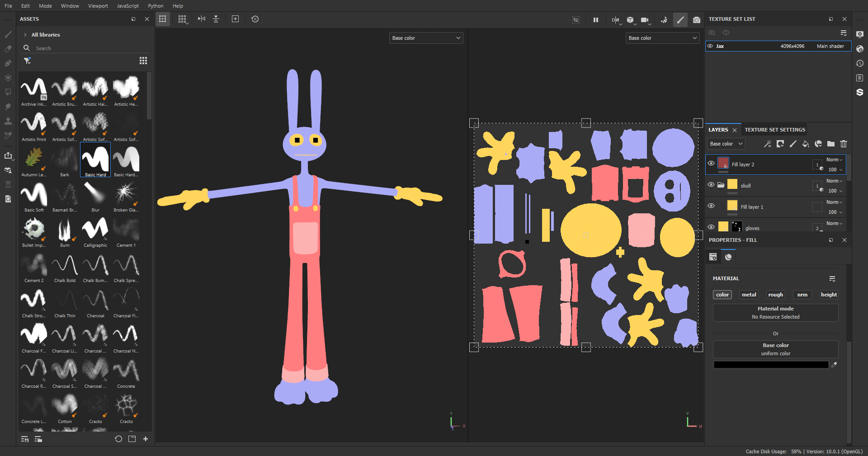Toggle the nrm channel button
Image resolution: width=868 pixels, height=456 pixels.
pos(802,295)
